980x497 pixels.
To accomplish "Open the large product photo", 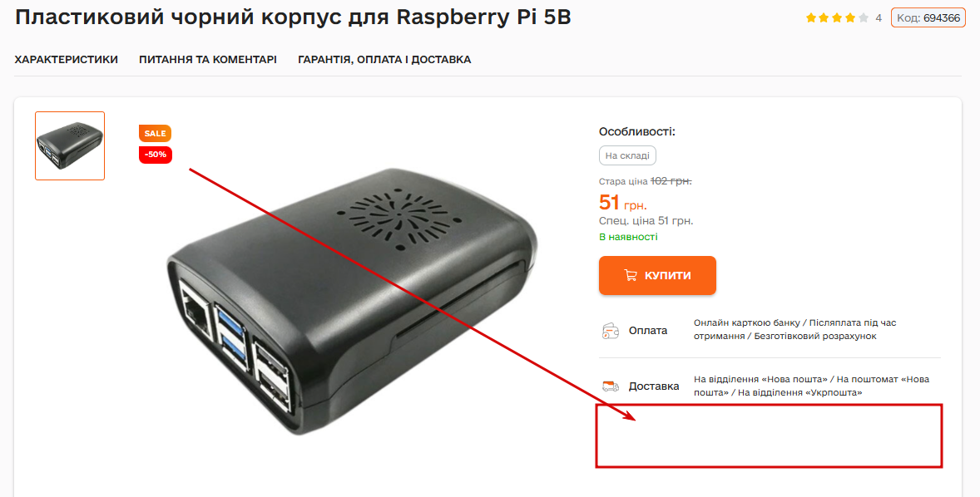I will pyautogui.click(x=352, y=301).
